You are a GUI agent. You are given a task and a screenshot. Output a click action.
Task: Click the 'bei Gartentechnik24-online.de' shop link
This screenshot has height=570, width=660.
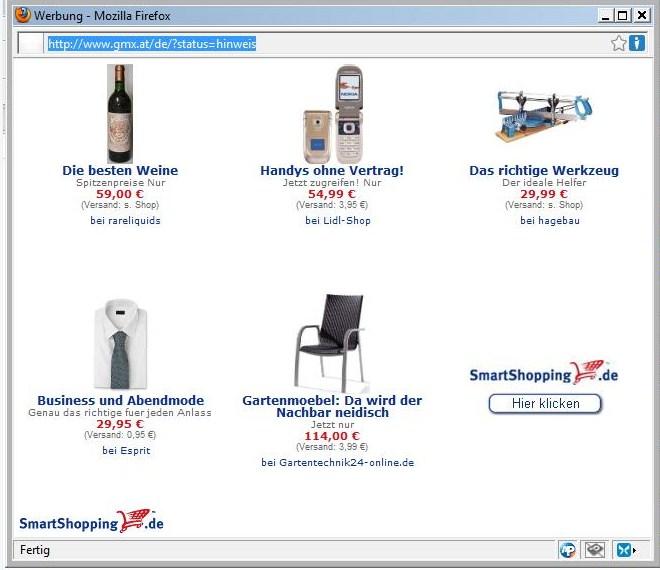tap(338, 463)
